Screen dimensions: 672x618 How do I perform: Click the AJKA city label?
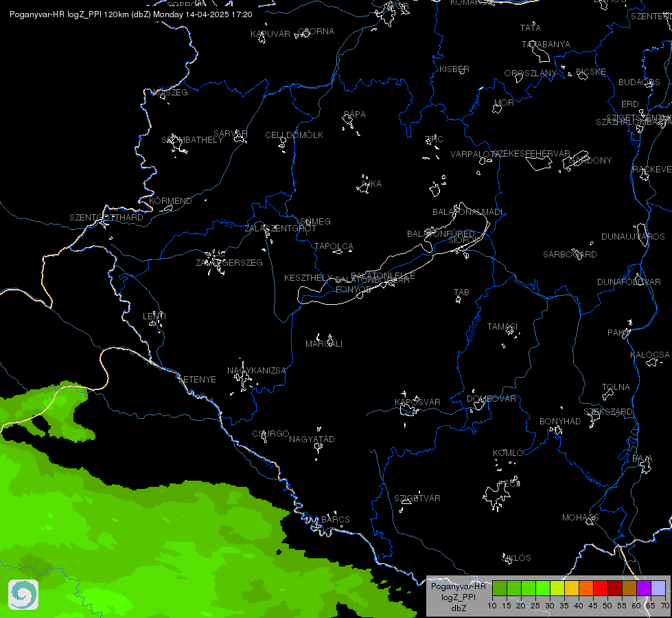pyautogui.click(x=371, y=184)
